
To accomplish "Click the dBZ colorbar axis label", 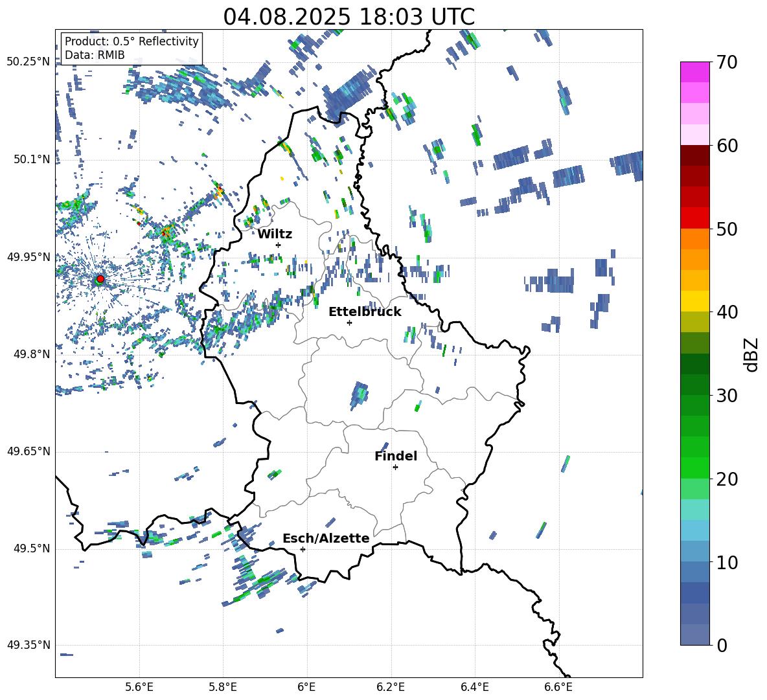I will pyautogui.click(x=752, y=354).
